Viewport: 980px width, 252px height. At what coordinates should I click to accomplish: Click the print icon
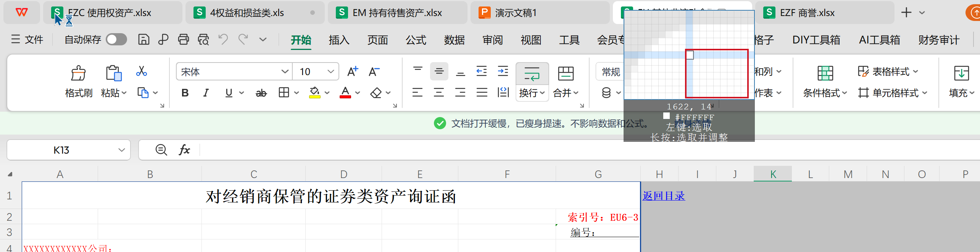(184, 40)
